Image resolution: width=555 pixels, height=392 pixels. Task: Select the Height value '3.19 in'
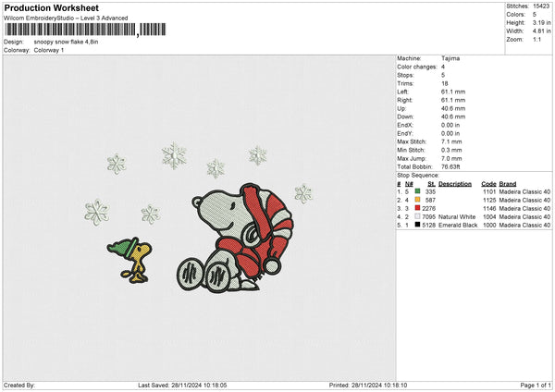(x=541, y=22)
